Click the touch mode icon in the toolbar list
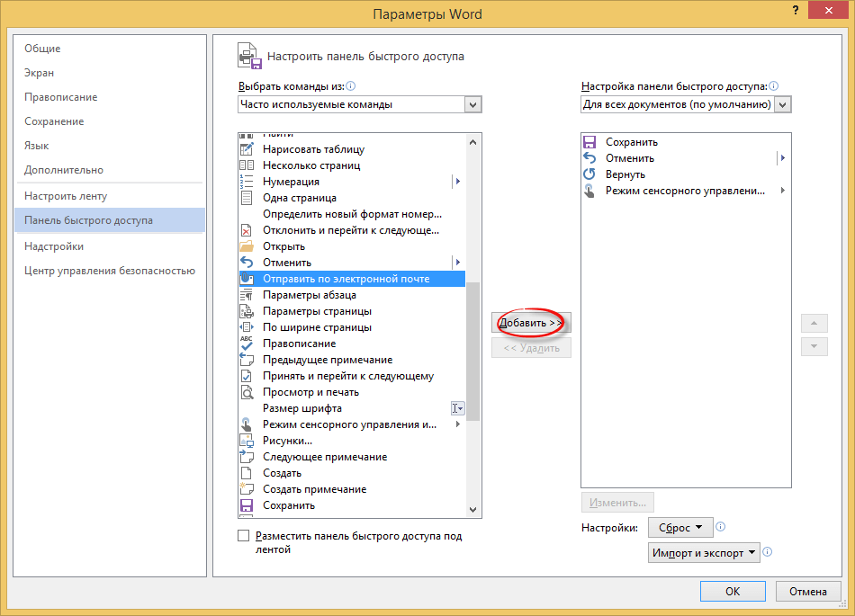 (x=589, y=191)
